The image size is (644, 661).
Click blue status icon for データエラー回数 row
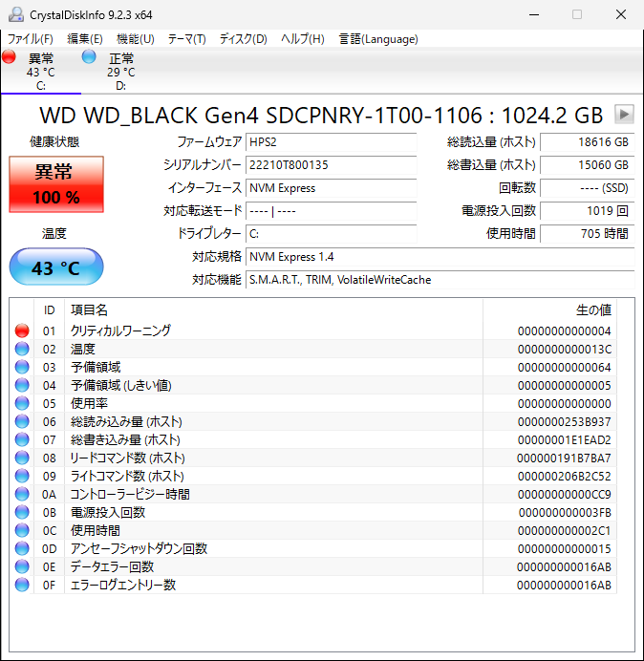click(x=22, y=566)
